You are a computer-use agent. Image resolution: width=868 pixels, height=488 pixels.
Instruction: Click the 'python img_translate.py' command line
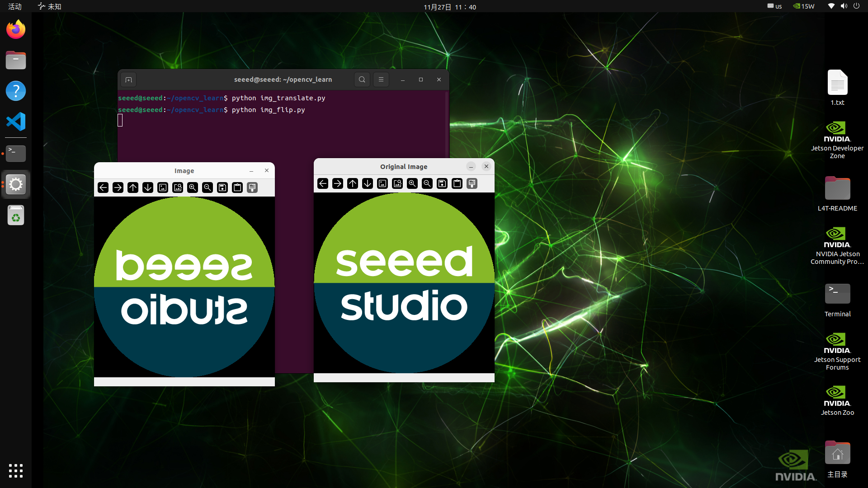278,98
